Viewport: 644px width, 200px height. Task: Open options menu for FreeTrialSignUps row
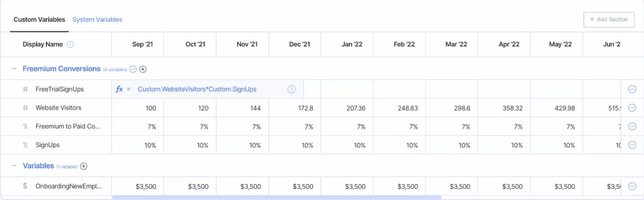(632, 89)
